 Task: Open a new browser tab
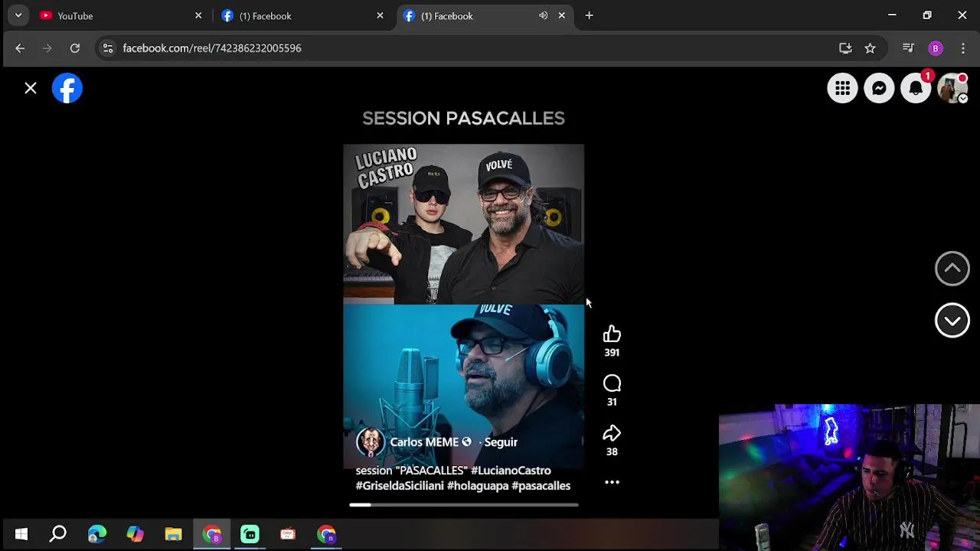[589, 15]
